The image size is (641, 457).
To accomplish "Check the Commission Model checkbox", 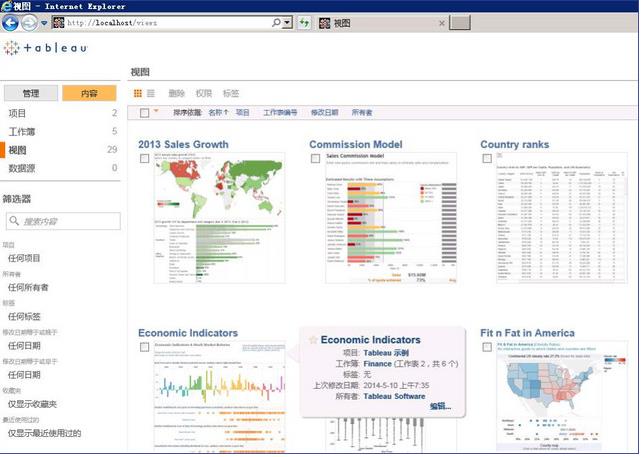I will (316, 159).
